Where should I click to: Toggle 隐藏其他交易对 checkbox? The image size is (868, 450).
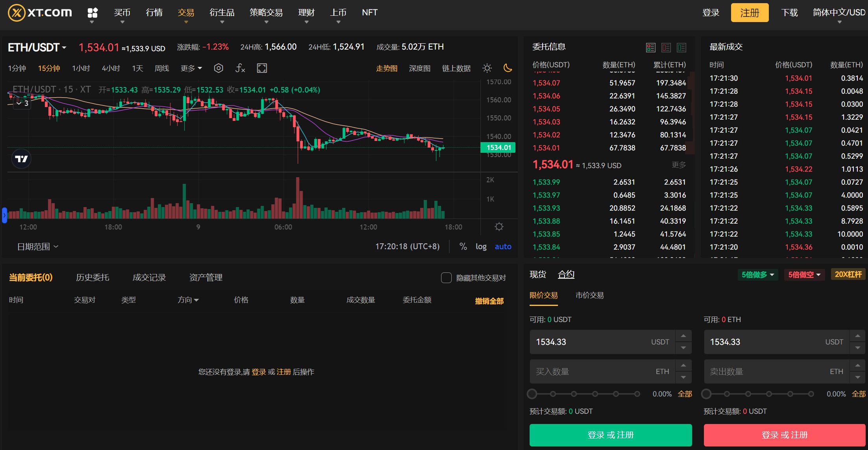(446, 278)
